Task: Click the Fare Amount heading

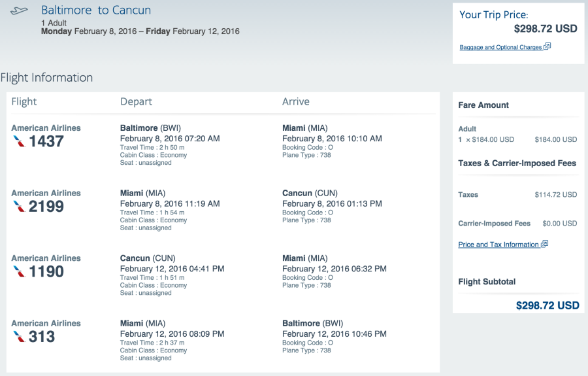Action: click(483, 105)
